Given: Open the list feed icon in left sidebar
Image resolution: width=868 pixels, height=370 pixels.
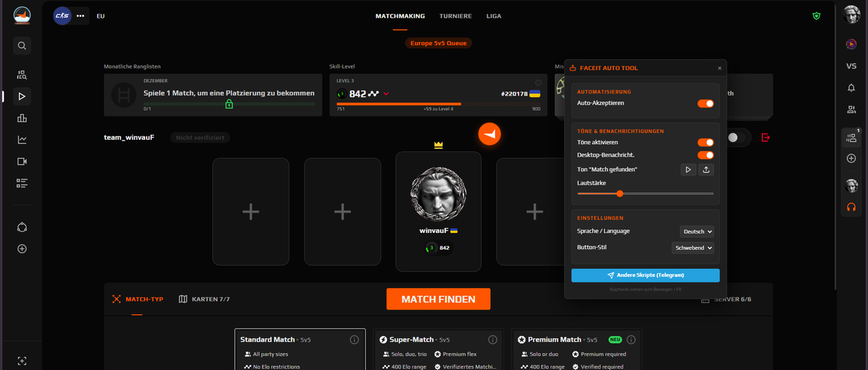Looking at the screenshot, I should pos(22,183).
